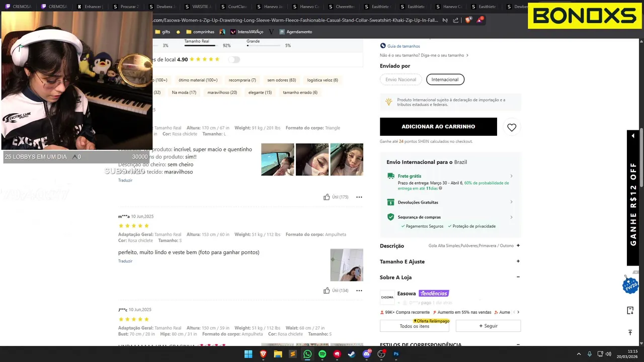Filter reviews by maravilhoso (20)
644x362 pixels.
(x=222, y=93)
